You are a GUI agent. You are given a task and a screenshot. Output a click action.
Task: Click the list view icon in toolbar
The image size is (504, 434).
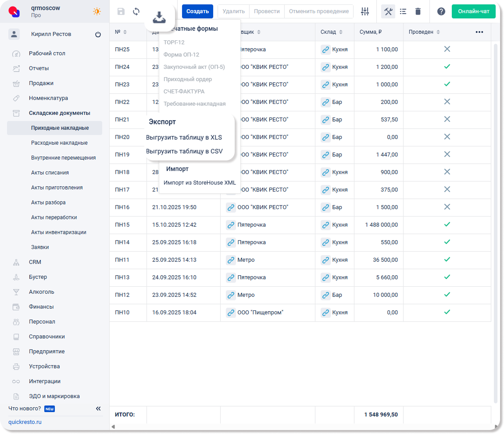coord(403,12)
